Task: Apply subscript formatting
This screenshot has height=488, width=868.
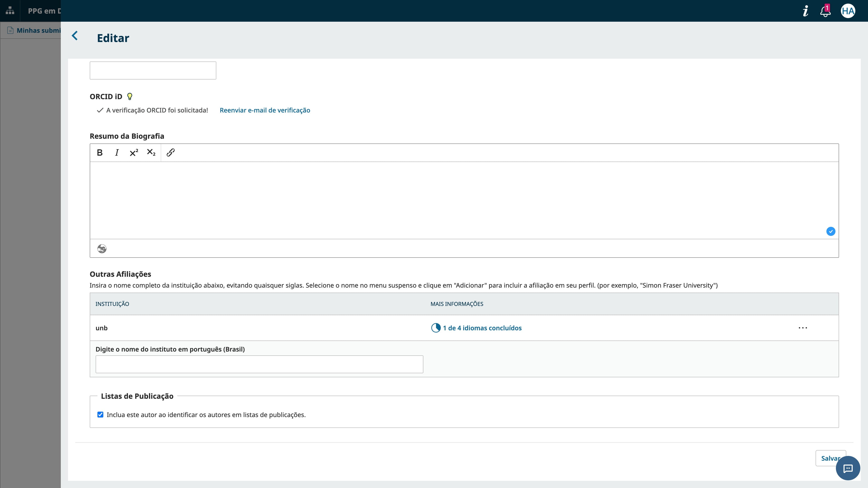Action: (x=151, y=152)
